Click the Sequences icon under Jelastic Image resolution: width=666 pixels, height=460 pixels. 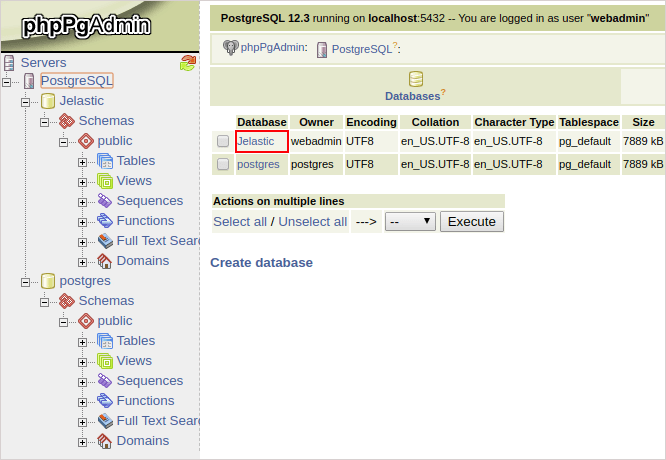click(105, 201)
